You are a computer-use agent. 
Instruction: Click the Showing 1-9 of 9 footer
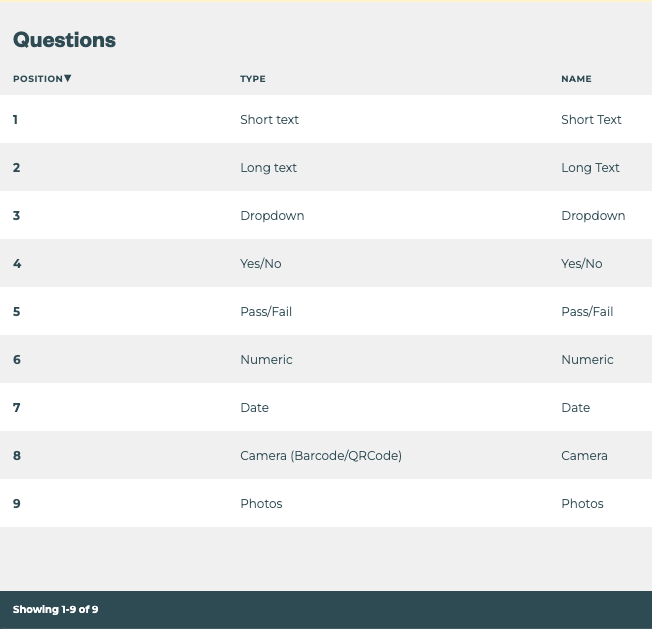(x=55, y=609)
